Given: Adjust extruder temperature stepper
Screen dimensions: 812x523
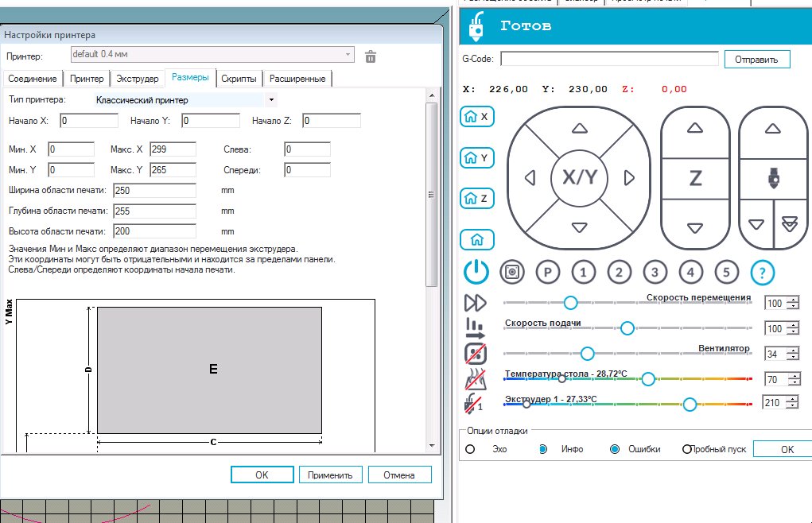Looking at the screenshot, I should (792, 402).
